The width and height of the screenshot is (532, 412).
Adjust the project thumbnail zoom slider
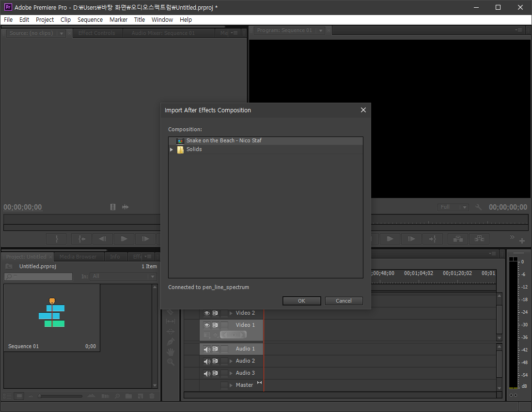pos(61,396)
